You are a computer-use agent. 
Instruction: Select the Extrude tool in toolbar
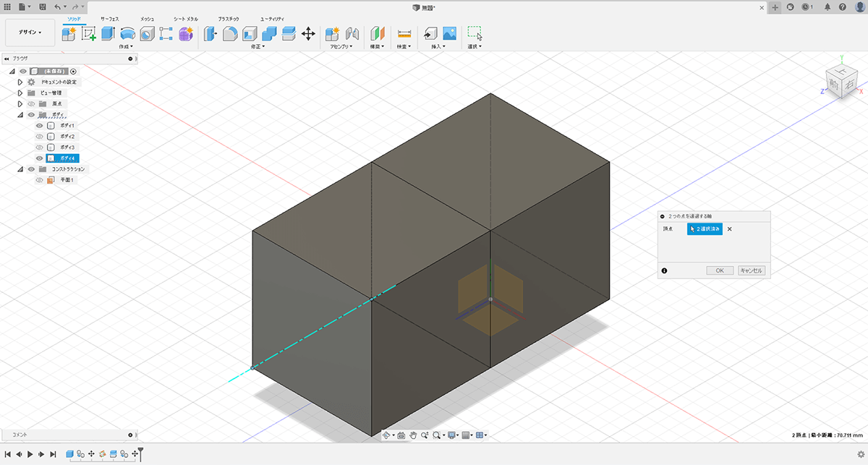coord(109,33)
